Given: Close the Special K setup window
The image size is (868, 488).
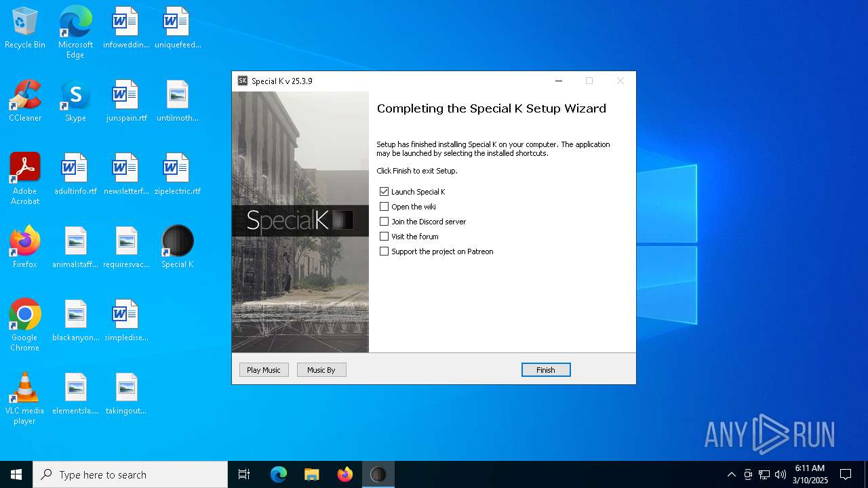Looking at the screenshot, I should (620, 81).
